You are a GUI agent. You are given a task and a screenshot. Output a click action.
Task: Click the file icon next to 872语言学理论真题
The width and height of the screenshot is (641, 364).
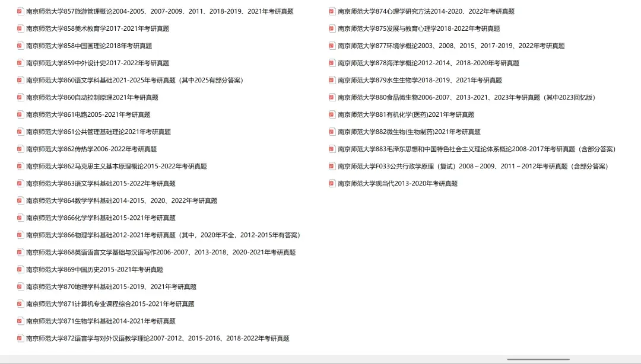[20, 338]
